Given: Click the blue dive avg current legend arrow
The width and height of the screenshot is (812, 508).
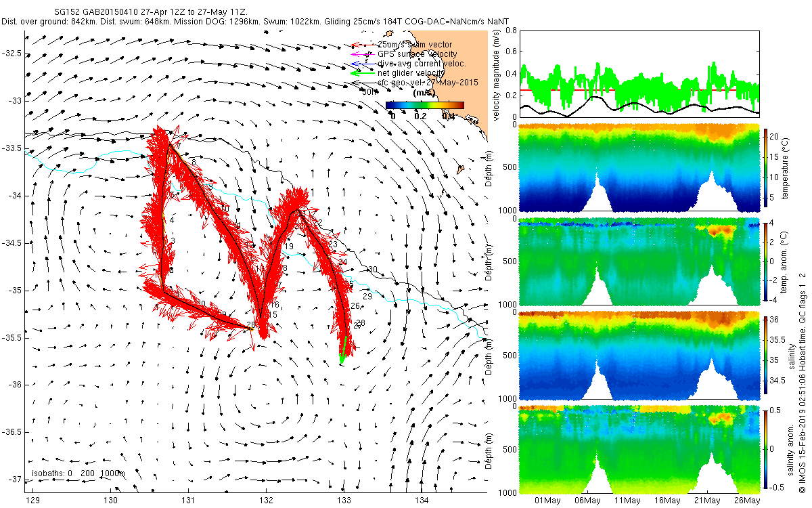Looking at the screenshot, I should click(362, 64).
